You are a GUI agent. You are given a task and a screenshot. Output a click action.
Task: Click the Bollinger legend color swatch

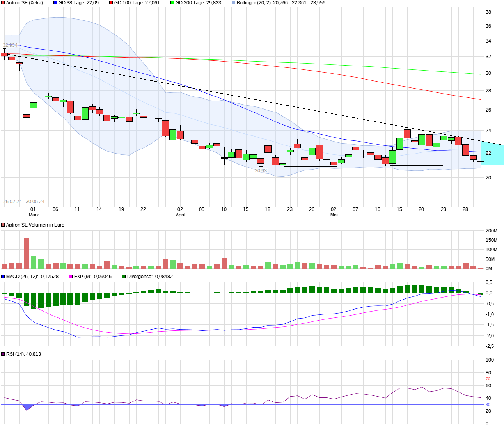tap(234, 3)
